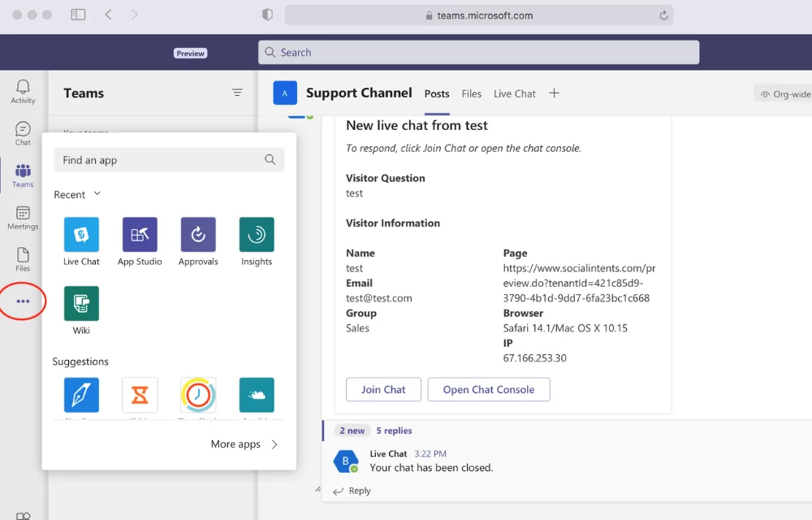The width and height of the screenshot is (812, 520).
Task: Open the Approvals app icon
Action: pyautogui.click(x=198, y=235)
